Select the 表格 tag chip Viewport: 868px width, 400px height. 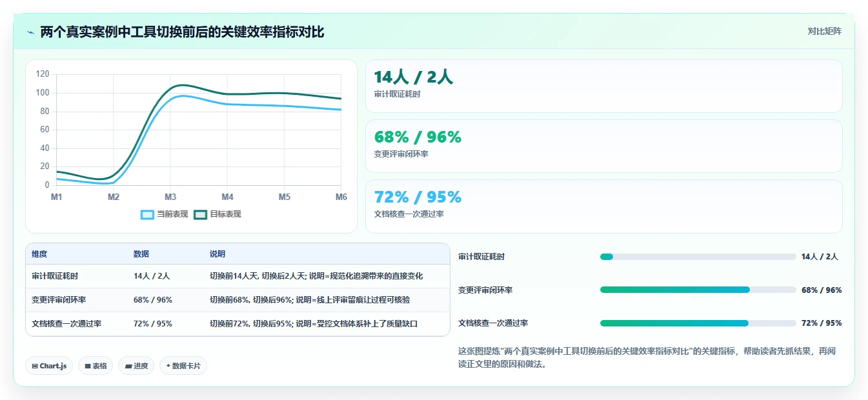click(x=96, y=366)
